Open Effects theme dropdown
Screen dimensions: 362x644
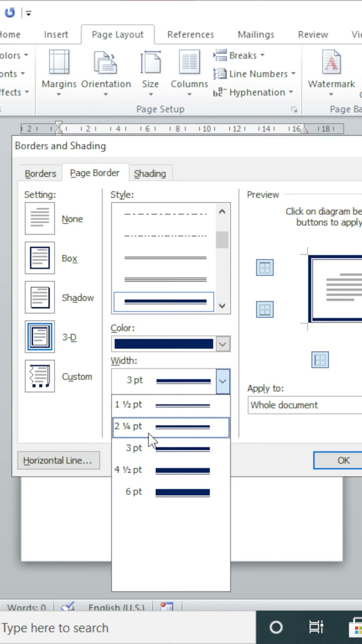pos(14,92)
